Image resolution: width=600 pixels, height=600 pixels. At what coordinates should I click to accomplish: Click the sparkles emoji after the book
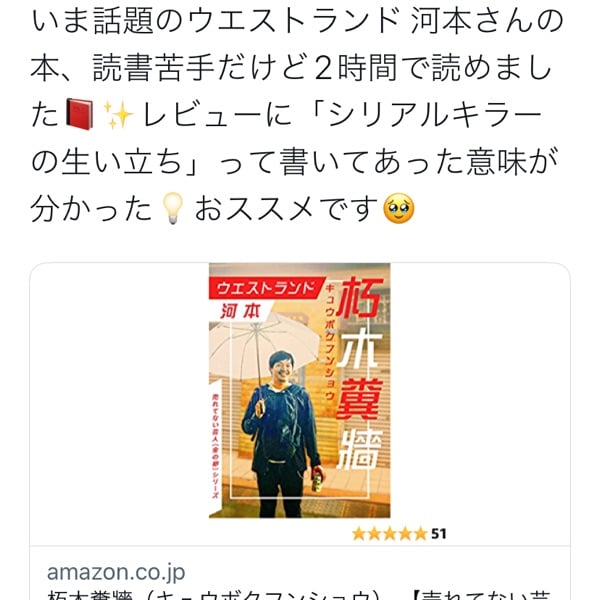point(118,114)
